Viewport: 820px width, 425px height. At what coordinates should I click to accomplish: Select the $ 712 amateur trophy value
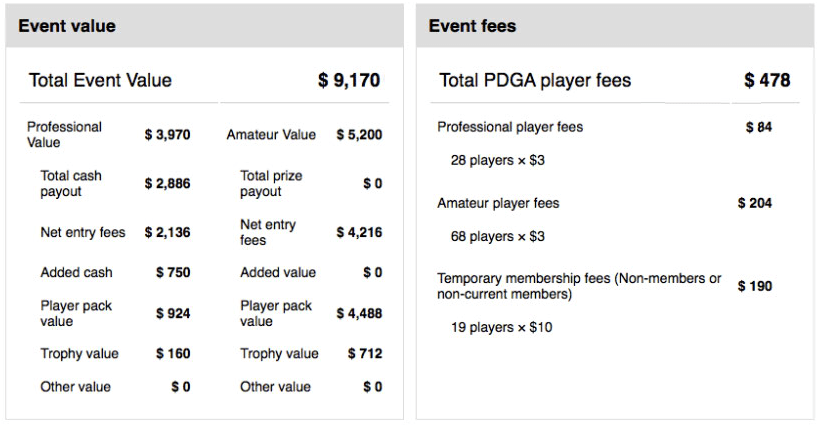click(x=364, y=353)
